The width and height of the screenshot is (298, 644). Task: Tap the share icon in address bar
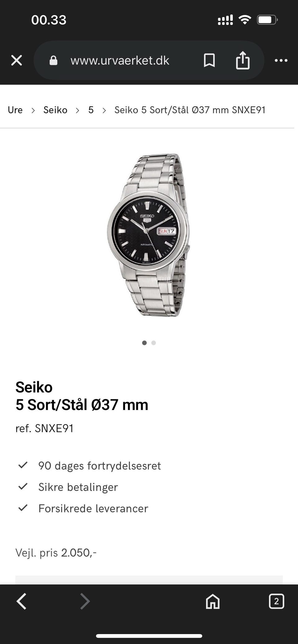pyautogui.click(x=243, y=60)
